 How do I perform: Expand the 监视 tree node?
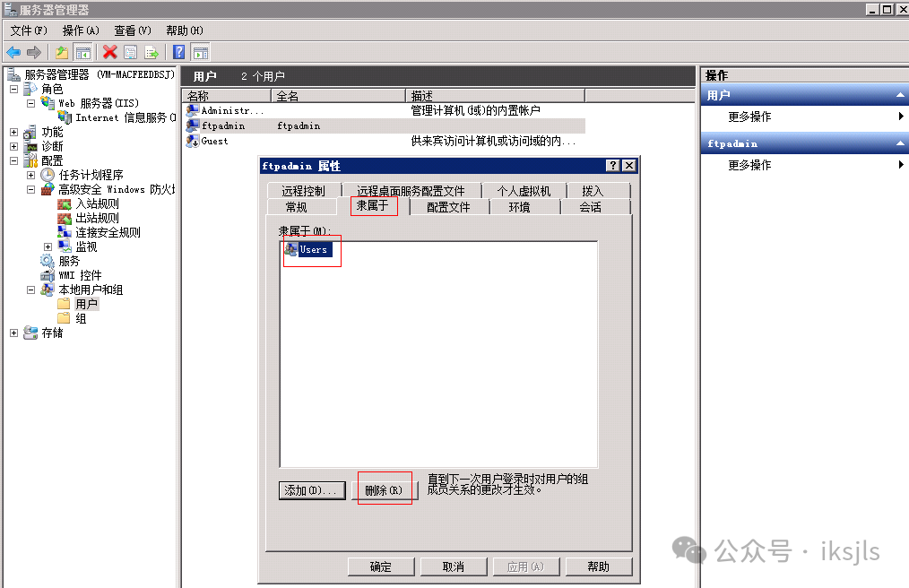coord(48,247)
